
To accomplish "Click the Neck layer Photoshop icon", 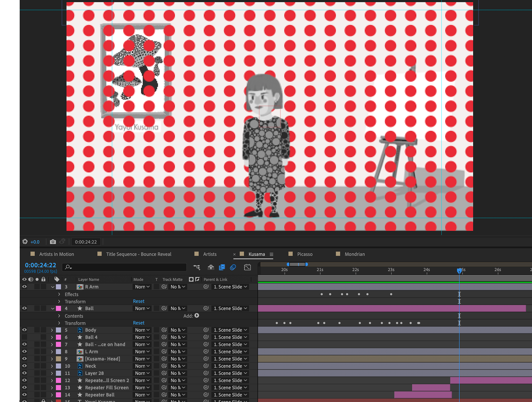I will 80,366.
